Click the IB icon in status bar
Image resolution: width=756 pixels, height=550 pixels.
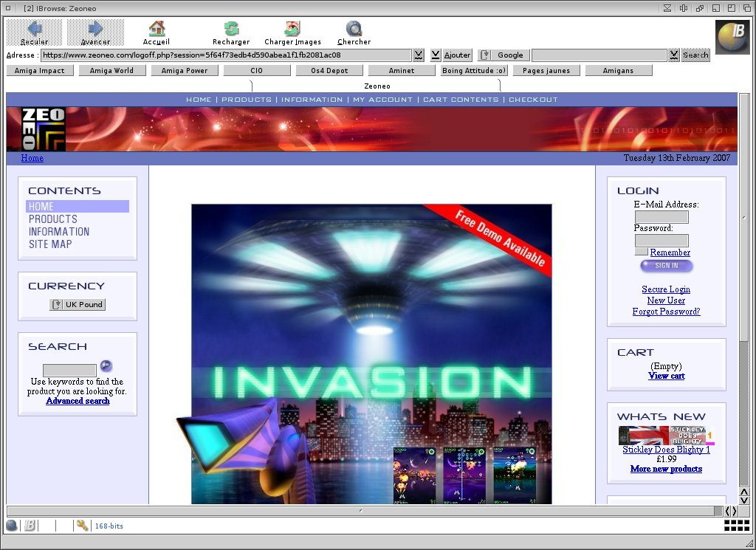(30, 526)
